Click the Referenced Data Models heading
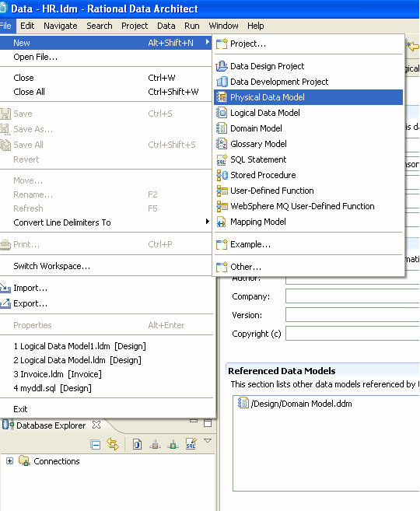 click(282, 371)
